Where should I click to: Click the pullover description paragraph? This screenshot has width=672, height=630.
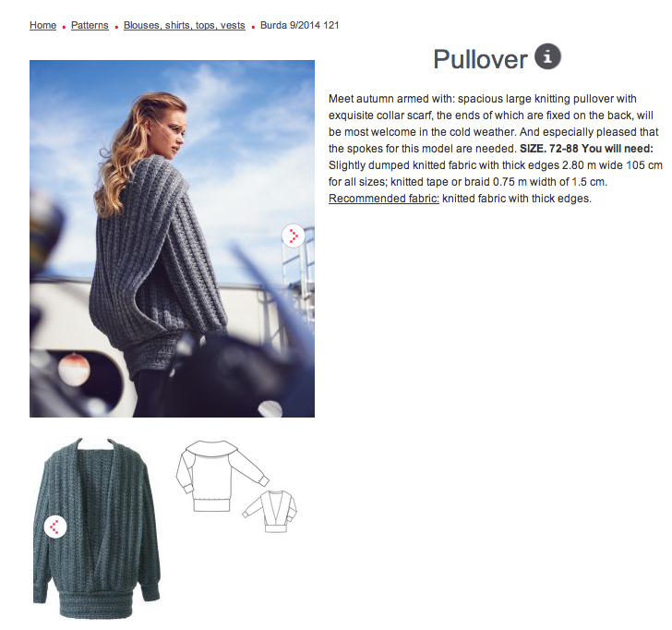(x=496, y=149)
